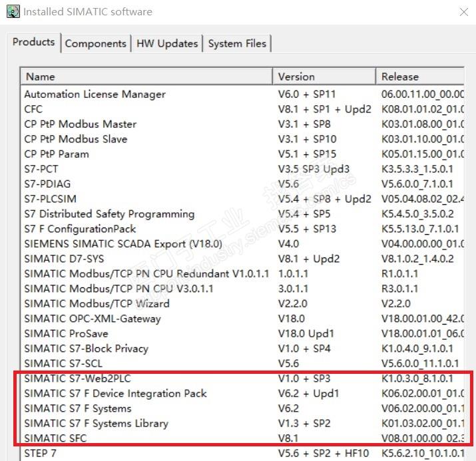Select SIMATIC S7 F Systems Library
The width and height of the screenshot is (476, 461).
tap(96, 424)
